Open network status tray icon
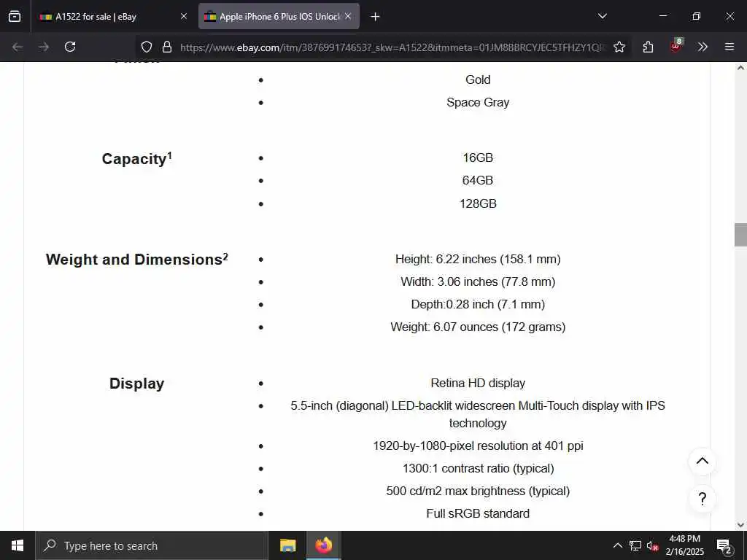 (635, 545)
